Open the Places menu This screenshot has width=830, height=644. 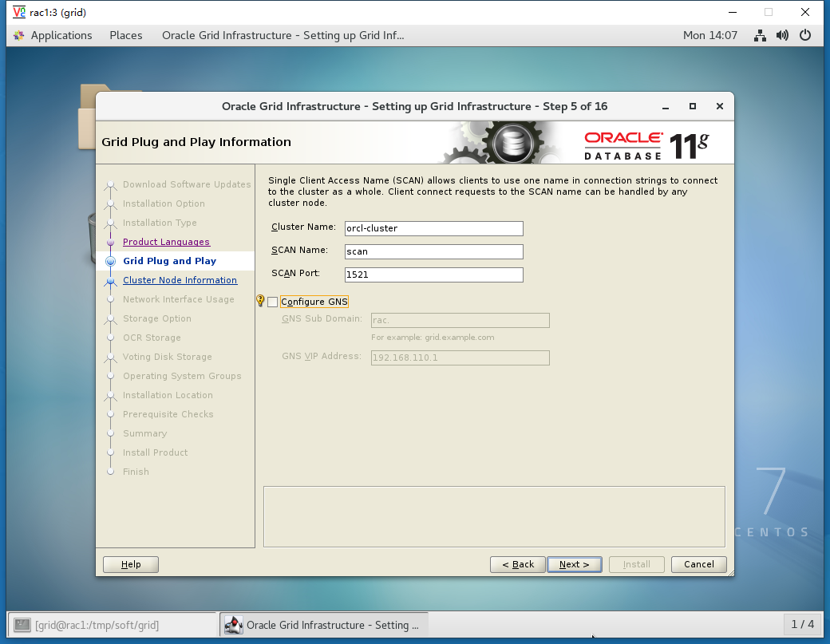point(126,35)
